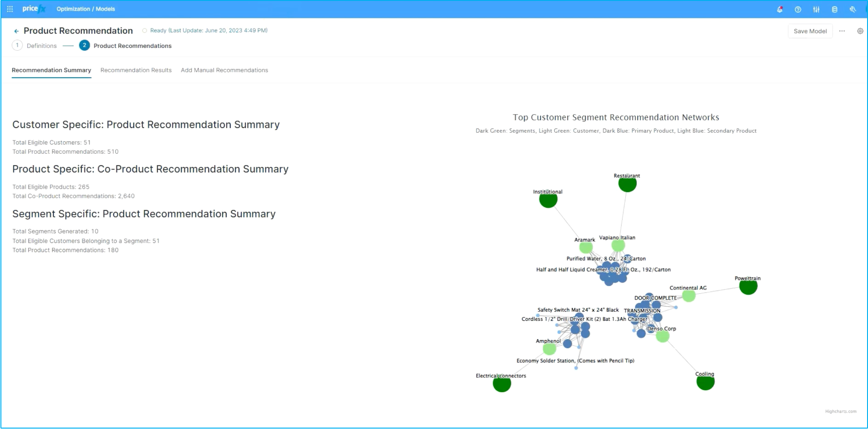This screenshot has width=868, height=429.
Task: Click the chart color legend subtitle
Action: click(x=616, y=131)
